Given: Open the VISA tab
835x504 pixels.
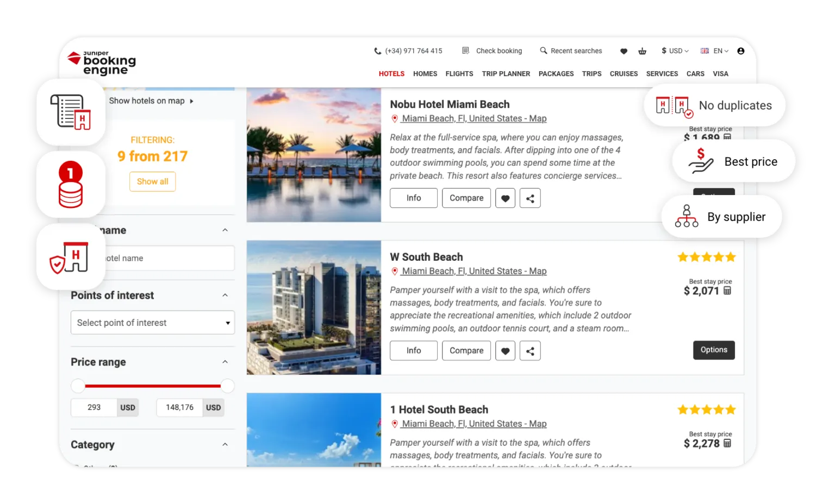Looking at the screenshot, I should pos(721,74).
